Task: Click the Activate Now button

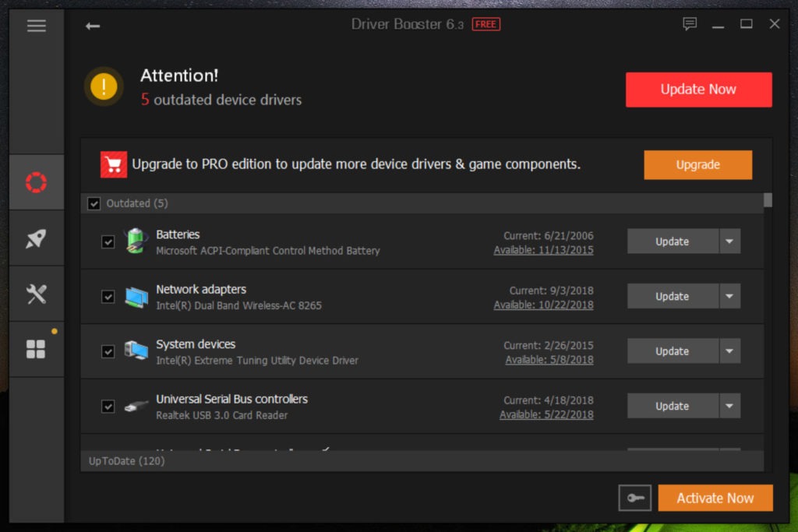Action: [715, 498]
